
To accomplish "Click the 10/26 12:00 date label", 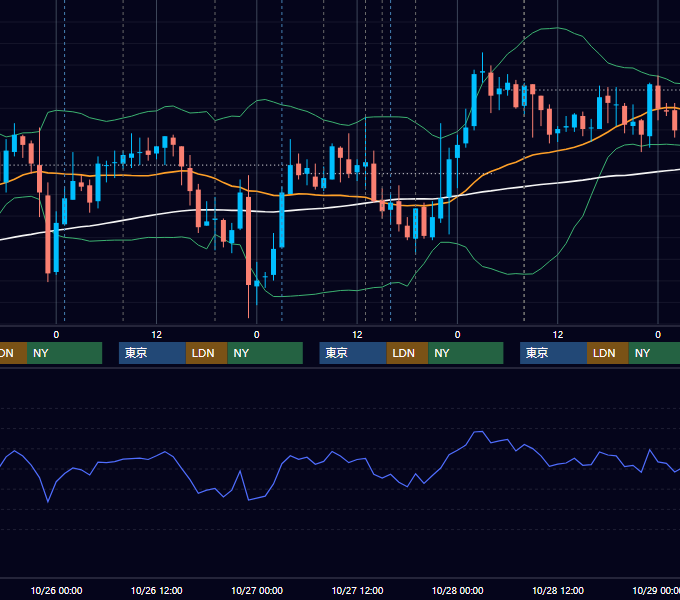I will coord(157,590).
